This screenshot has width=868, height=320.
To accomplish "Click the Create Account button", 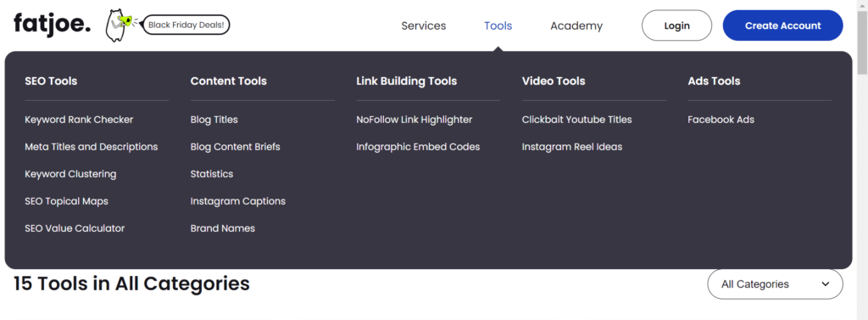I will 782,25.
